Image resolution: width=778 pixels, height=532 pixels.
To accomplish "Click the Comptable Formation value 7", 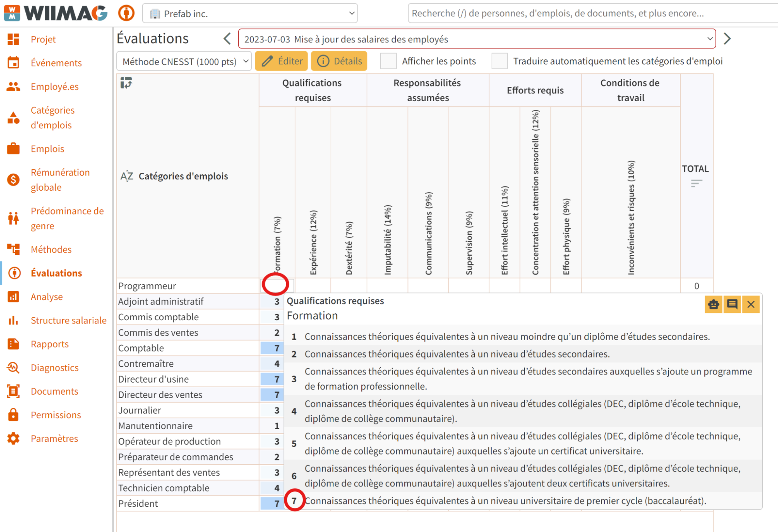I will pyautogui.click(x=272, y=348).
